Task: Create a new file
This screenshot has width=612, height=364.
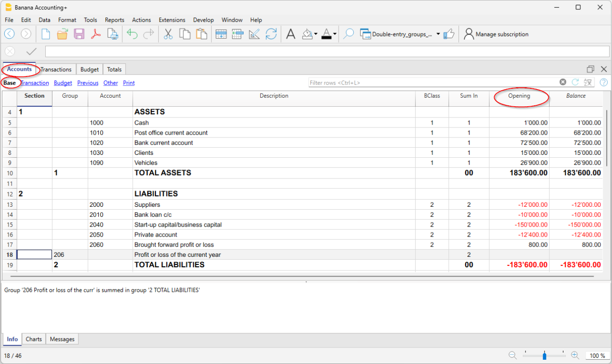Action: [45, 34]
